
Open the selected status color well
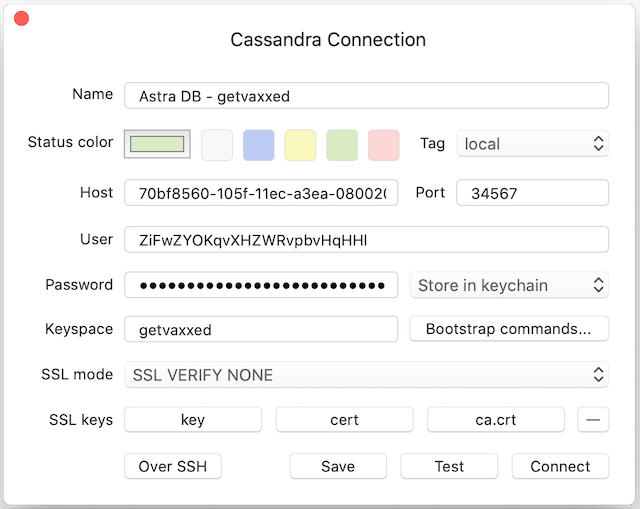coord(157,144)
